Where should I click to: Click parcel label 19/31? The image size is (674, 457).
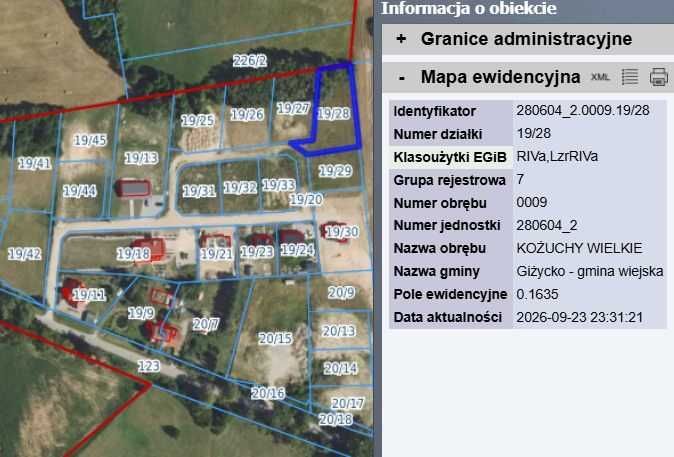coord(199,191)
